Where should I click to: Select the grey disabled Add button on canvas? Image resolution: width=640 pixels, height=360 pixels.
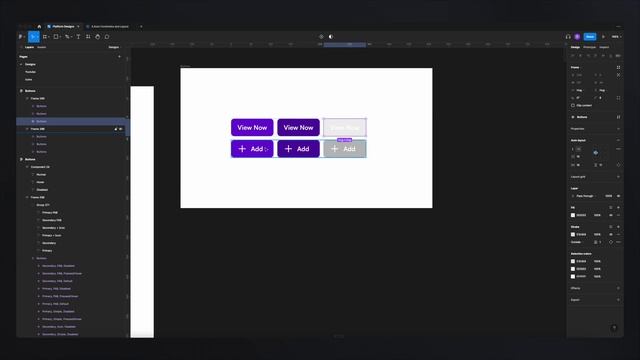345,149
